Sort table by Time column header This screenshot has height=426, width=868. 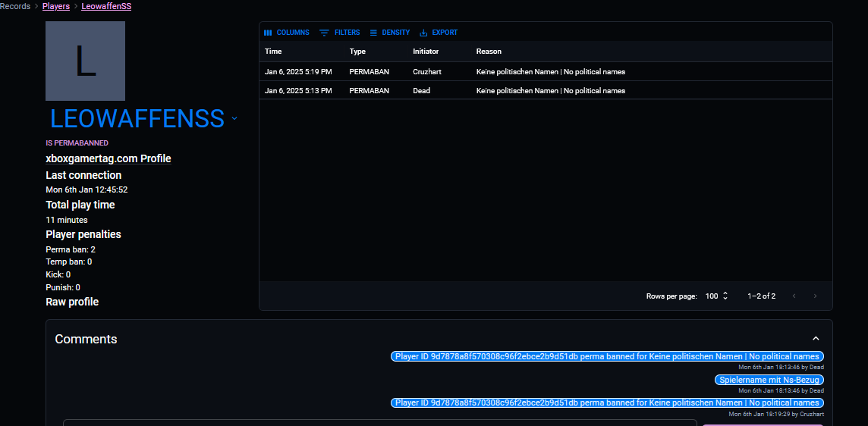pyautogui.click(x=273, y=52)
